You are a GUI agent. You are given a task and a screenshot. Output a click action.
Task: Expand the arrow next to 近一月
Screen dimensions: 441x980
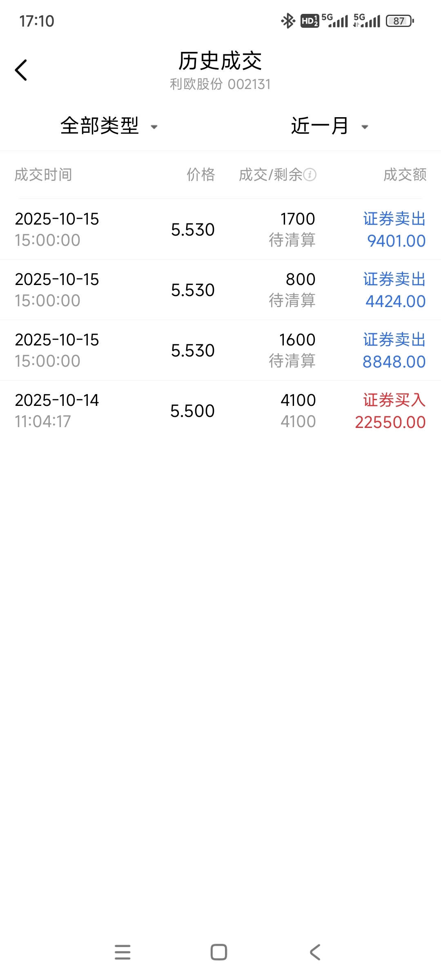pyautogui.click(x=365, y=127)
